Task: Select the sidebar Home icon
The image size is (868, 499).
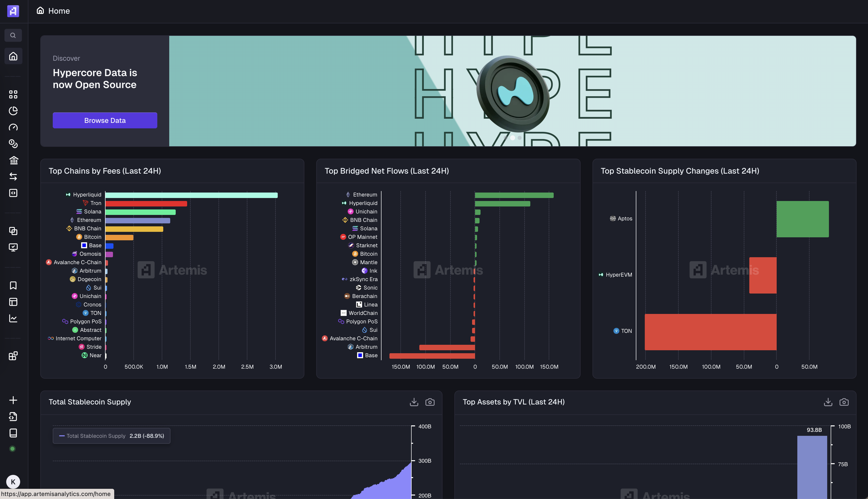Action: click(x=13, y=56)
